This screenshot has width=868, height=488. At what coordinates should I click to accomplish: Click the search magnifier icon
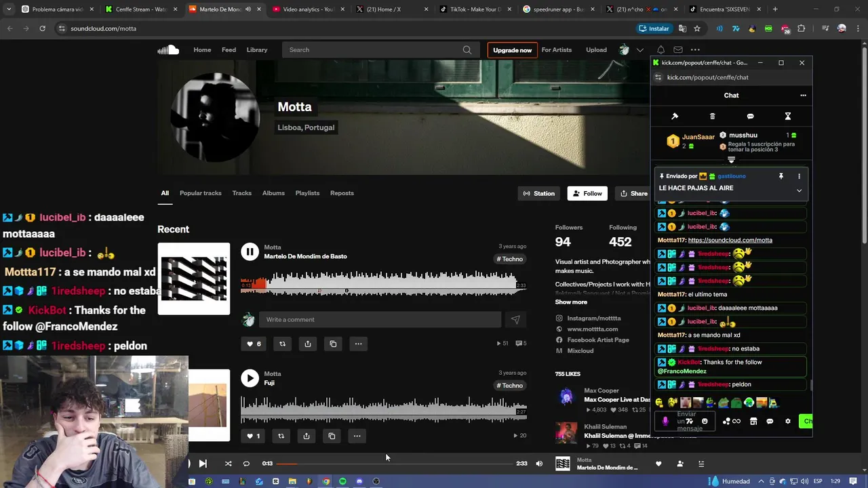point(467,49)
